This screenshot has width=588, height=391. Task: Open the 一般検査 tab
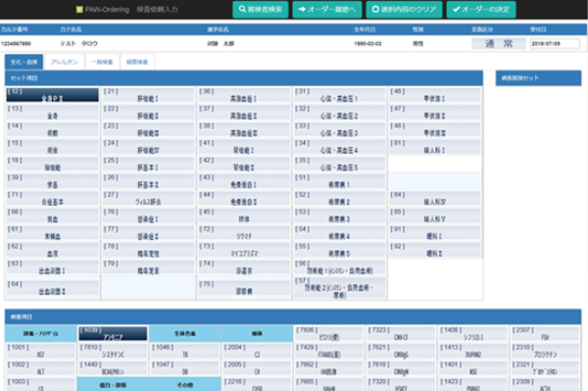click(102, 62)
